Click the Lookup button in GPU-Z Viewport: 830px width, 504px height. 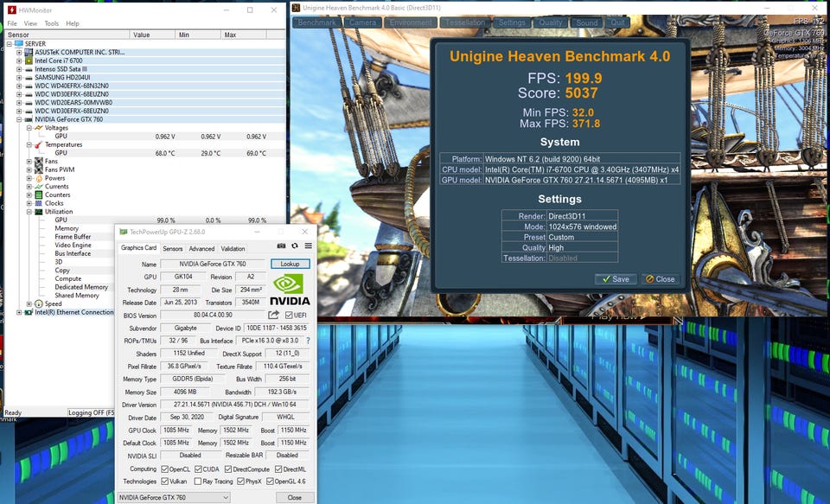coord(290,264)
